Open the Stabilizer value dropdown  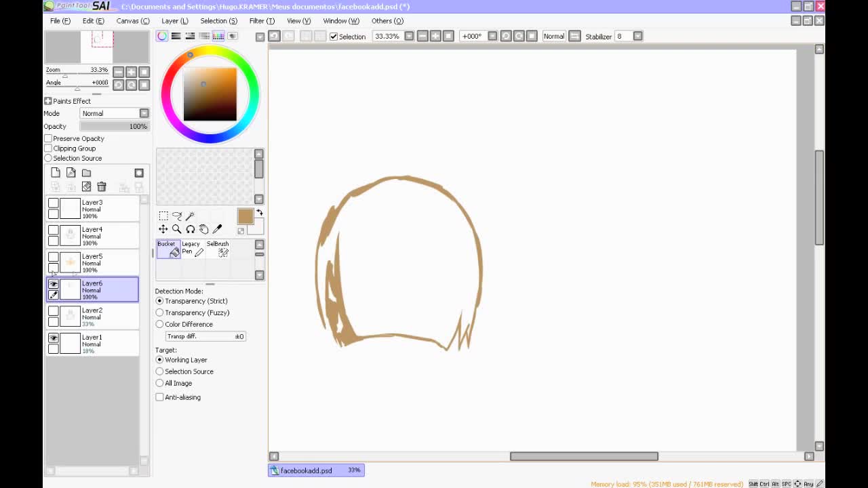tap(637, 36)
